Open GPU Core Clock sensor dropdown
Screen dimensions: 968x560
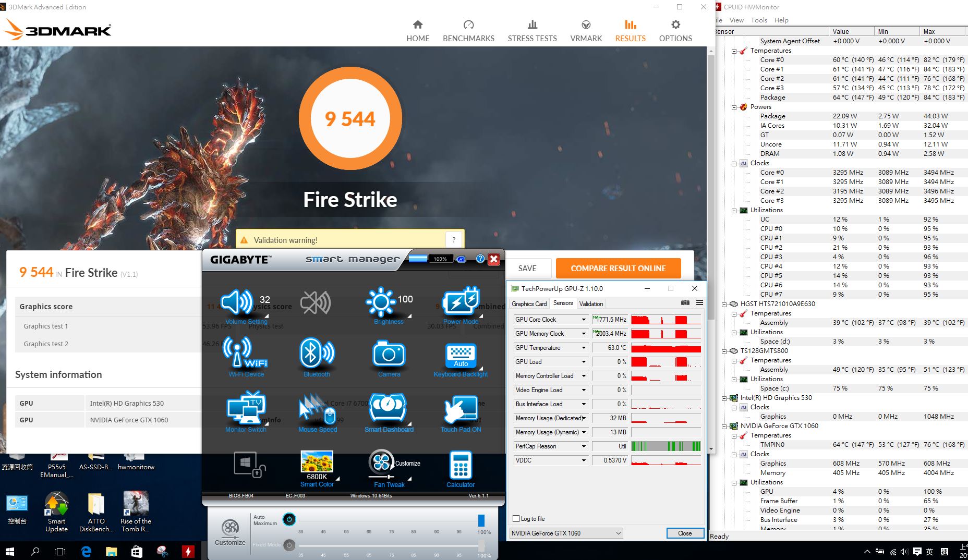(584, 320)
